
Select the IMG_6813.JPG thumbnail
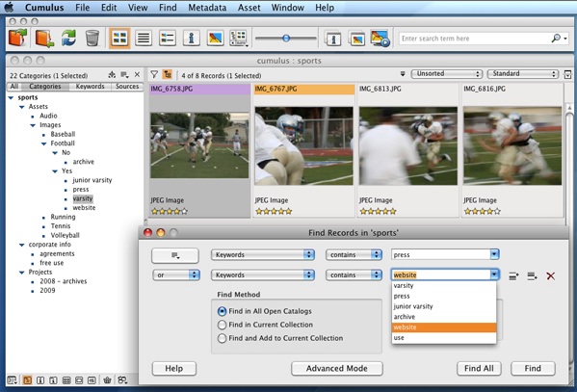[x=408, y=145]
